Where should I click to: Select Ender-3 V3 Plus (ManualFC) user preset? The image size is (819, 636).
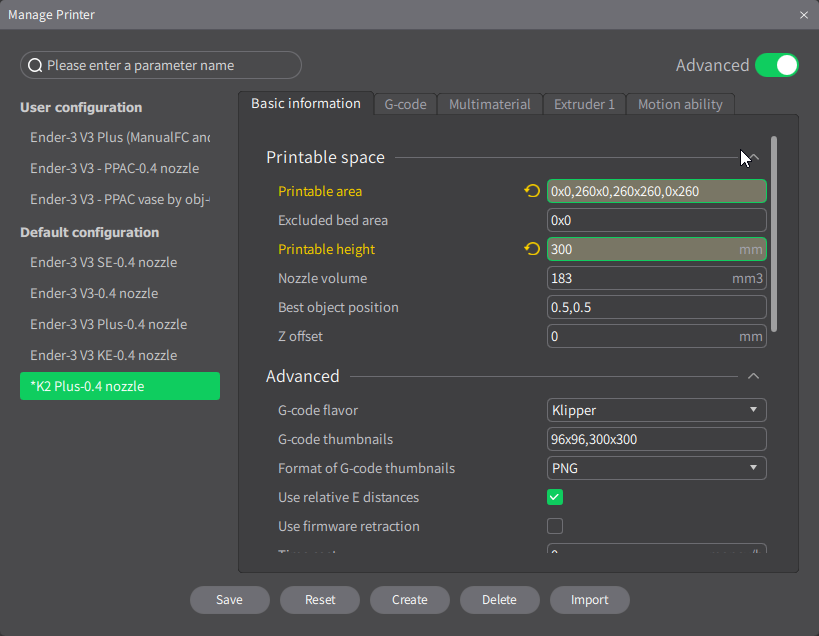point(120,137)
